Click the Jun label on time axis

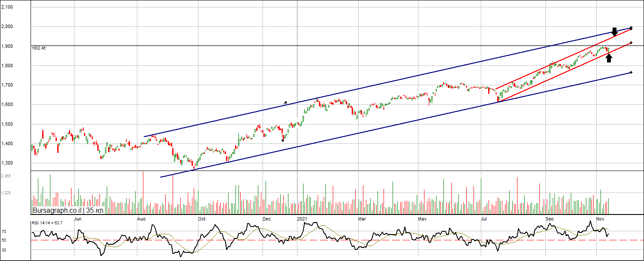point(77,219)
